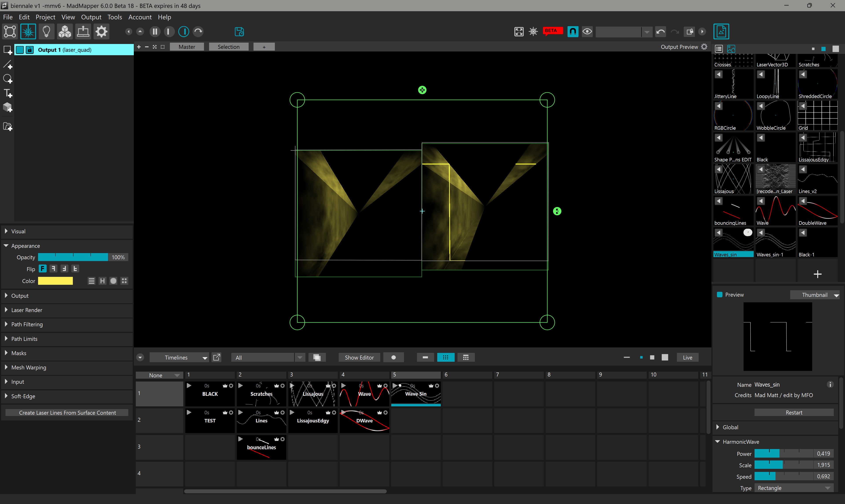Select the Add Text surface tool
This screenshot has width=845, height=504.
7,93
